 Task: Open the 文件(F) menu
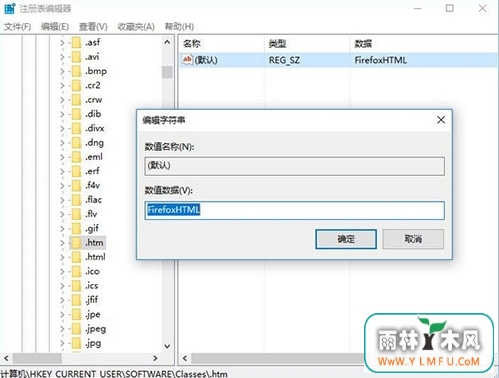pyautogui.click(x=17, y=27)
